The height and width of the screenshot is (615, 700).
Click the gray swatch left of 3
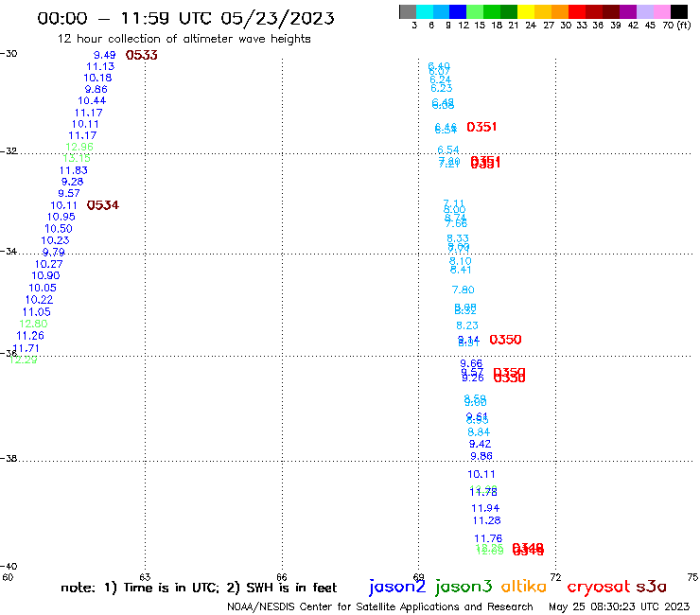[408, 11]
